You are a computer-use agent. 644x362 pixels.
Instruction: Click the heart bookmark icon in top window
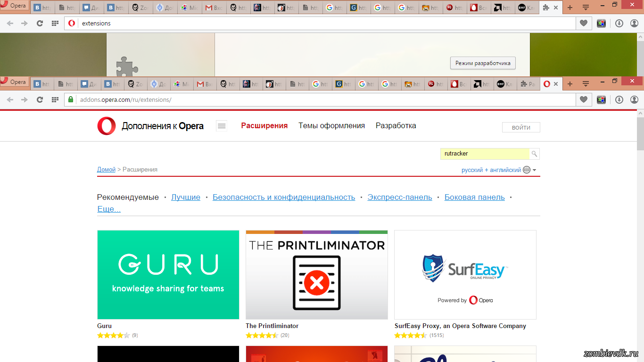(x=584, y=23)
